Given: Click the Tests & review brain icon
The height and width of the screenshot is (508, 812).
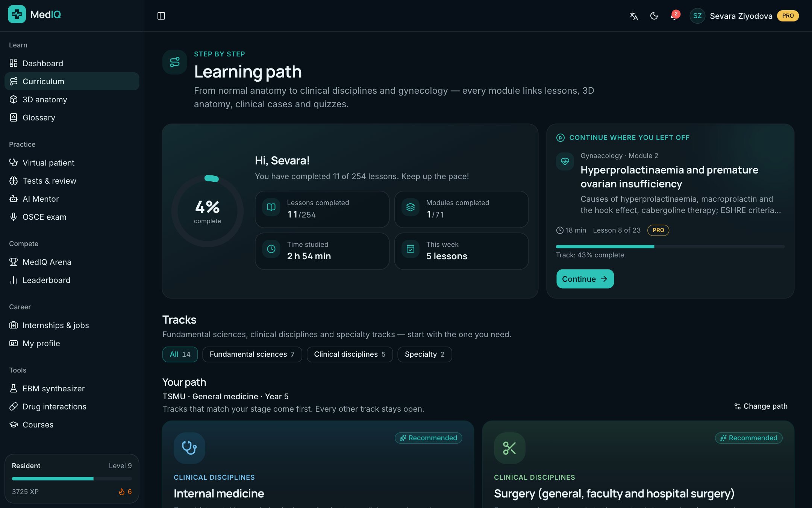Looking at the screenshot, I should click(14, 181).
